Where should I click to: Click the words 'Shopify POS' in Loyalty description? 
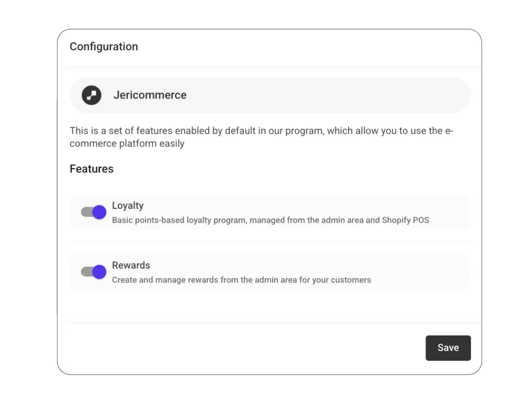405,221
